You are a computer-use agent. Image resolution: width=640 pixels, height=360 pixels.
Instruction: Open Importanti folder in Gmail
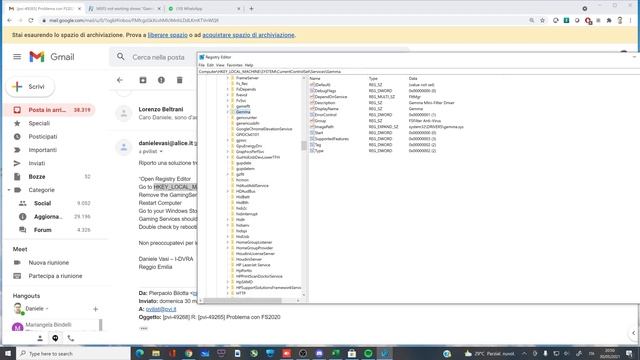coord(42,150)
